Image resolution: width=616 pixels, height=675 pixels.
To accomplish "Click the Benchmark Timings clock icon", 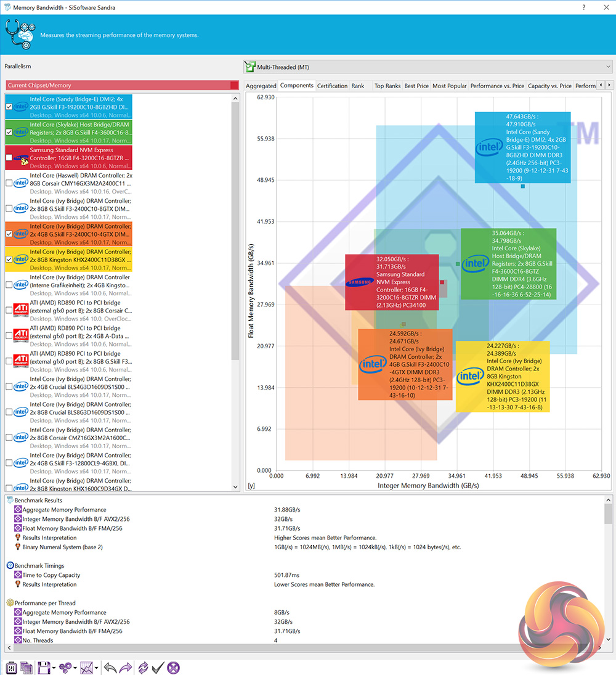I will point(10,565).
